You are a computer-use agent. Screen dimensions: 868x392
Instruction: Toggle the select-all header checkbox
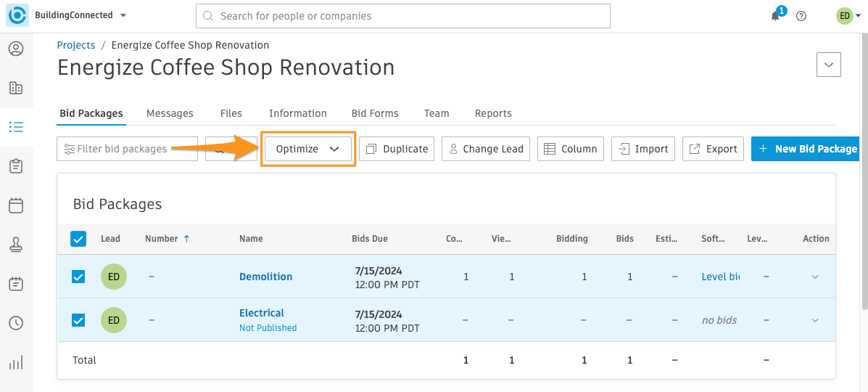(x=78, y=239)
